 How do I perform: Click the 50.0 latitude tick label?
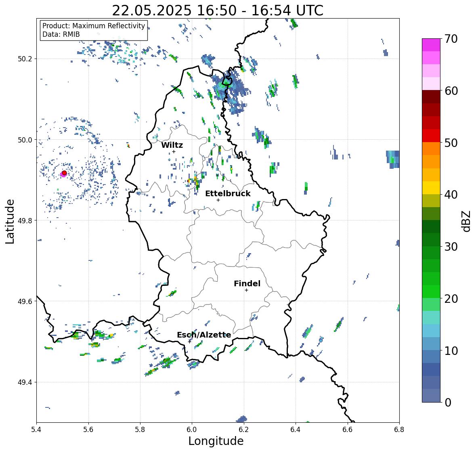coord(25,140)
